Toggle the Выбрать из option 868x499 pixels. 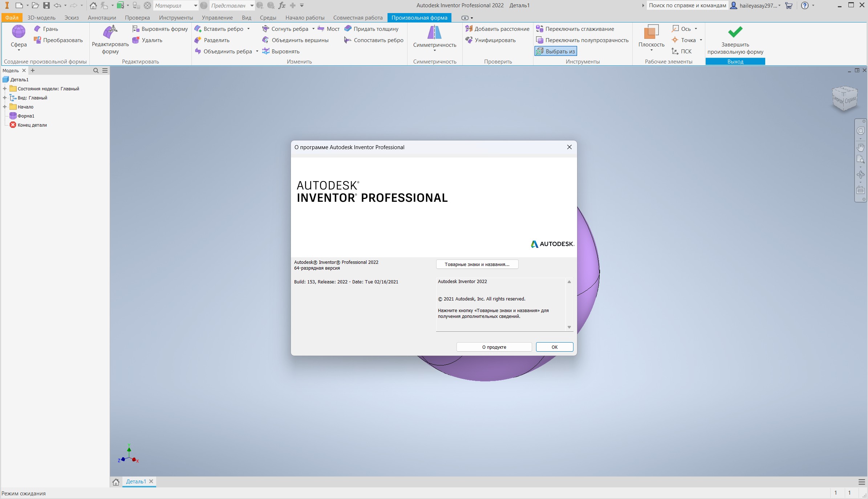point(556,51)
